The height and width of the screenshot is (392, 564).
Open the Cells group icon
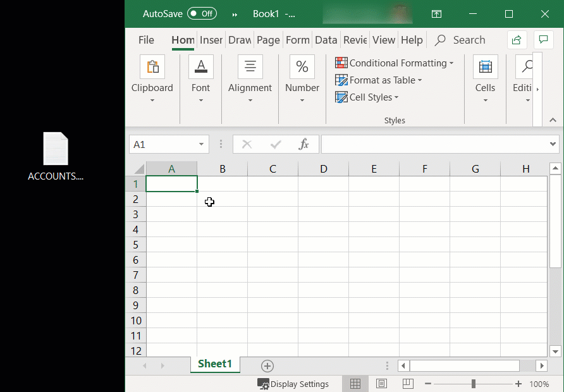coord(485,67)
